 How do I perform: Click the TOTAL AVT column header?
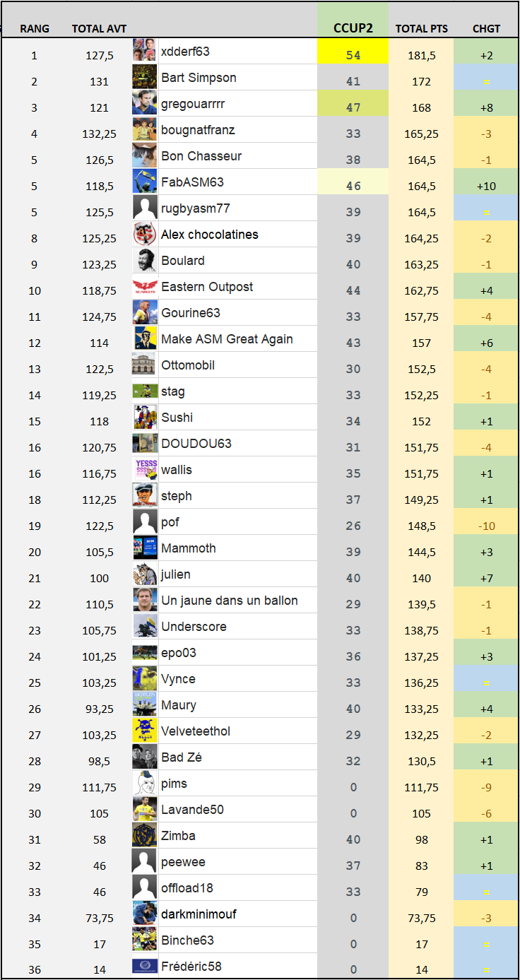[x=100, y=29]
